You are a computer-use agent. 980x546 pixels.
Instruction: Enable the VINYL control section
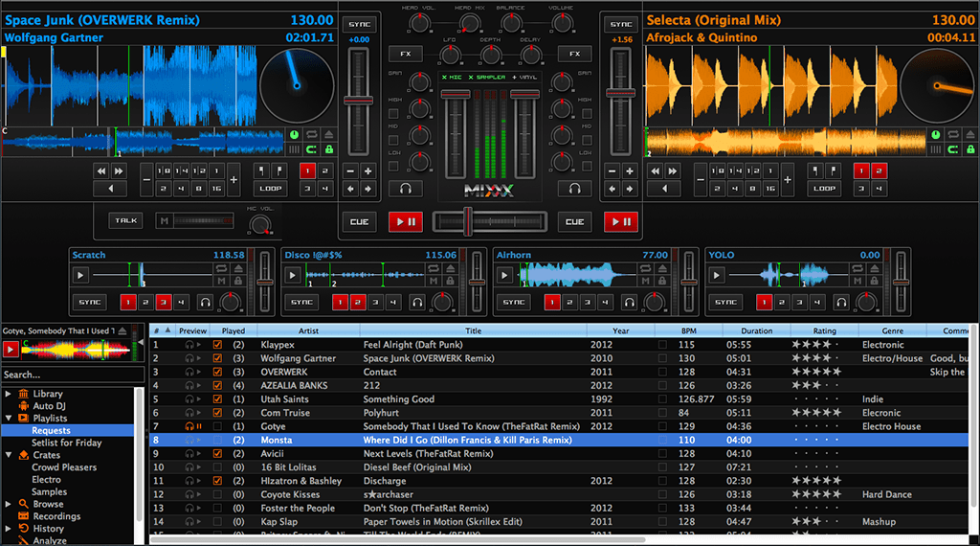tap(523, 77)
